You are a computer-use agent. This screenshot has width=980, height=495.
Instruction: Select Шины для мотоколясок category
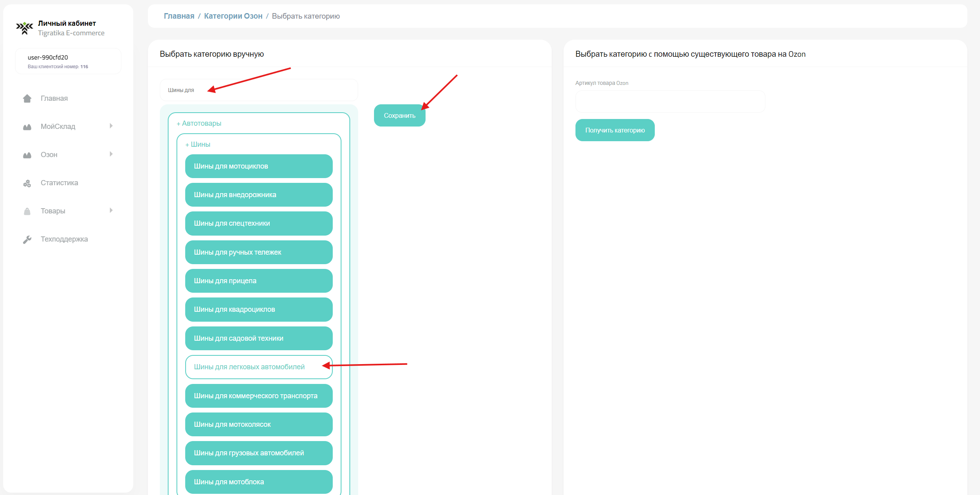[x=259, y=424]
